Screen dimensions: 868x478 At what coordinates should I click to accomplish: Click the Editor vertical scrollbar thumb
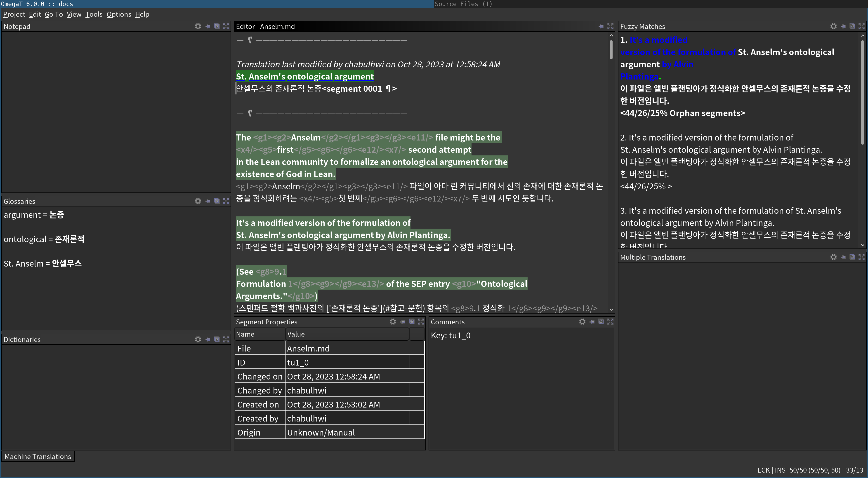coord(611,49)
